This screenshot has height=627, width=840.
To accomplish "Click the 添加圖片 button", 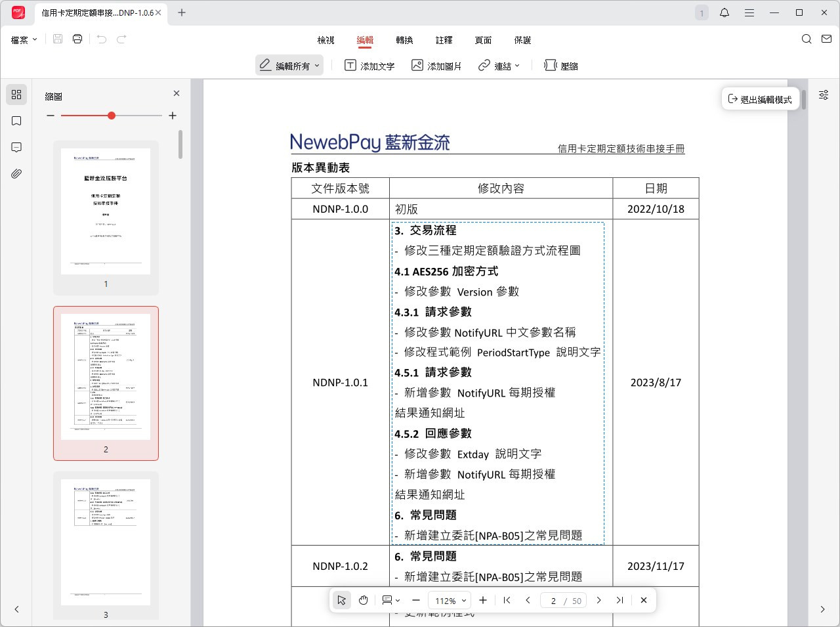I will 436,66.
